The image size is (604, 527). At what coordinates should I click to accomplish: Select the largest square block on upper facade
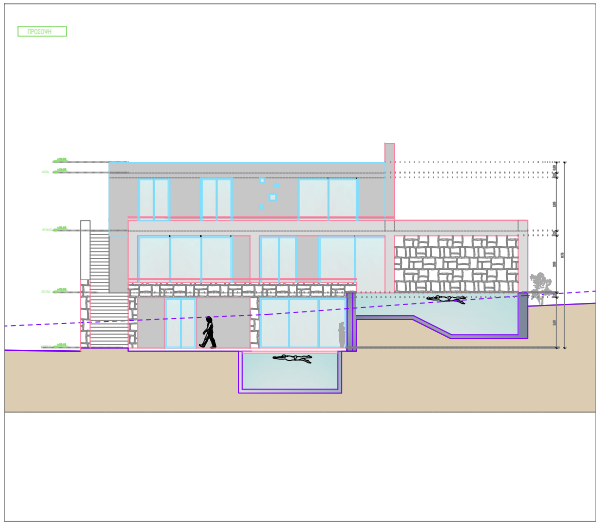[x=273, y=197]
